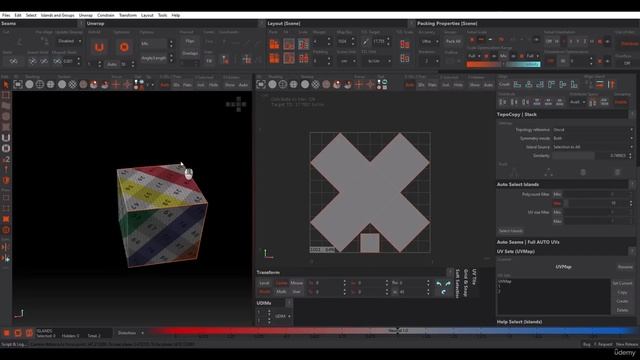Viewport: 640px width, 360px height.
Task: Toggle Hide in the UV viewport toolbar
Action: 458,85
